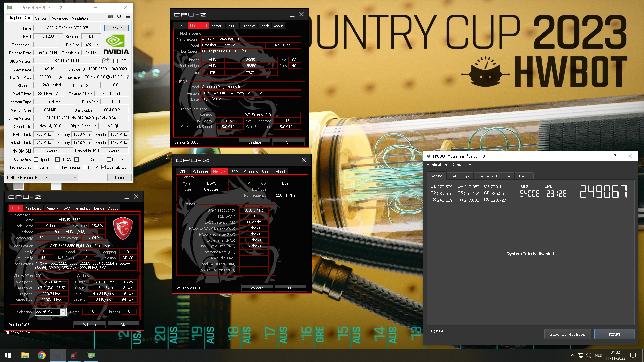Click the NLD language indicator

[x=598, y=355]
